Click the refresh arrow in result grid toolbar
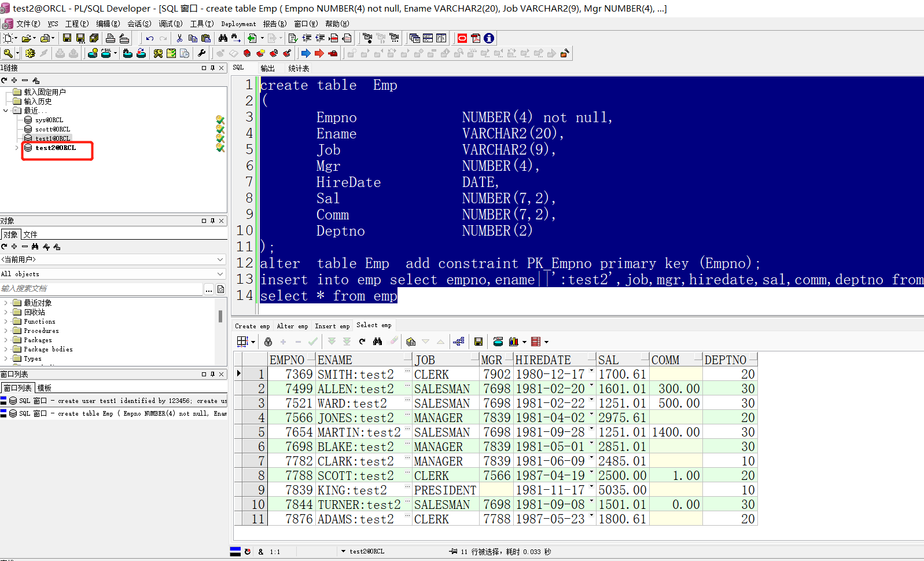Image resolution: width=924 pixels, height=561 pixels. [362, 342]
